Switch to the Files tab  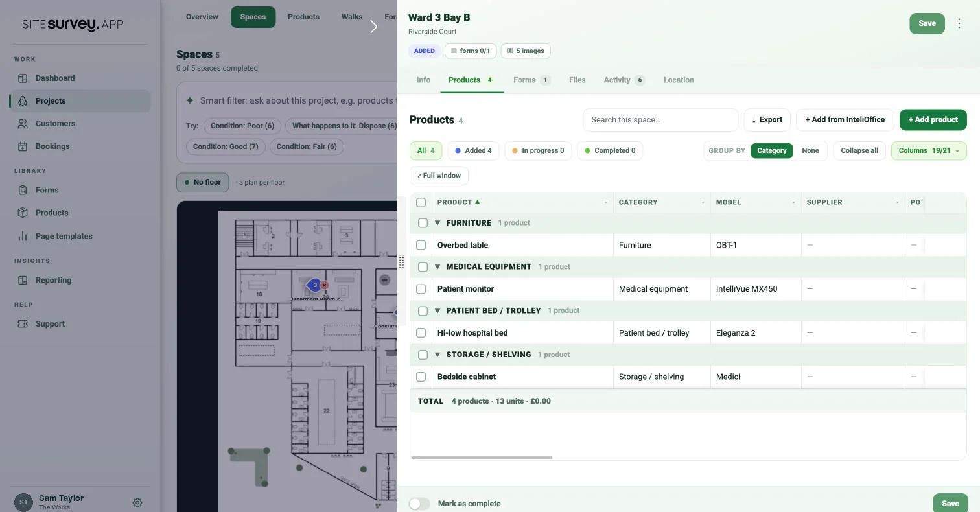point(577,80)
